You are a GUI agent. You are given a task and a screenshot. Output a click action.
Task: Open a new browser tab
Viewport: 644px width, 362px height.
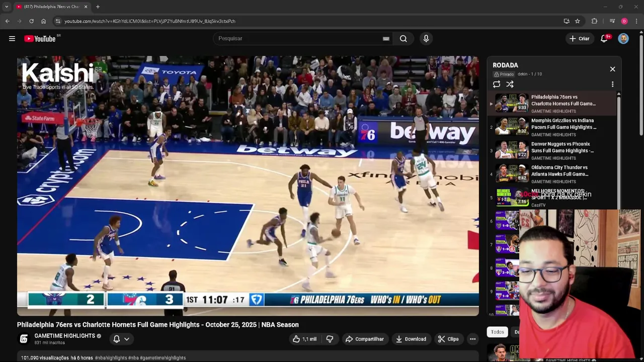(98, 7)
